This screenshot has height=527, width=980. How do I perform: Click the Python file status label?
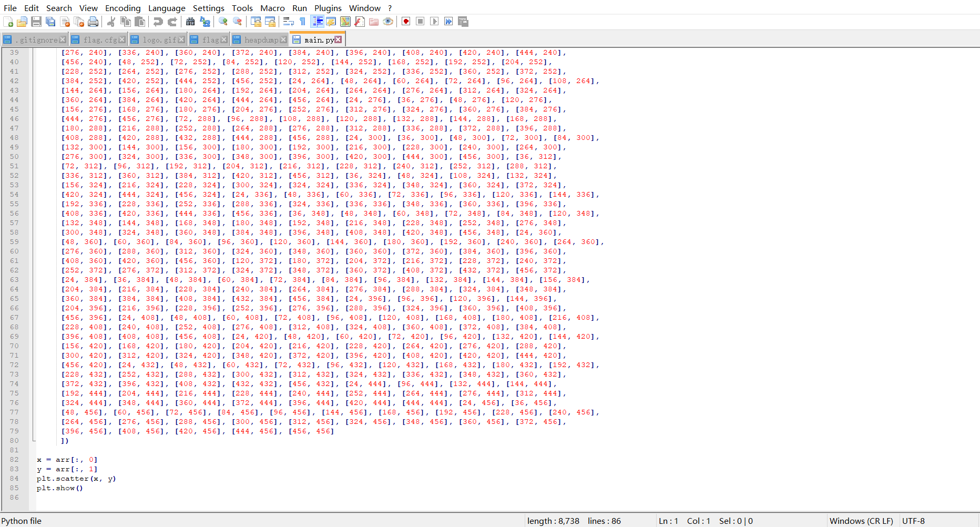pyautogui.click(x=22, y=521)
